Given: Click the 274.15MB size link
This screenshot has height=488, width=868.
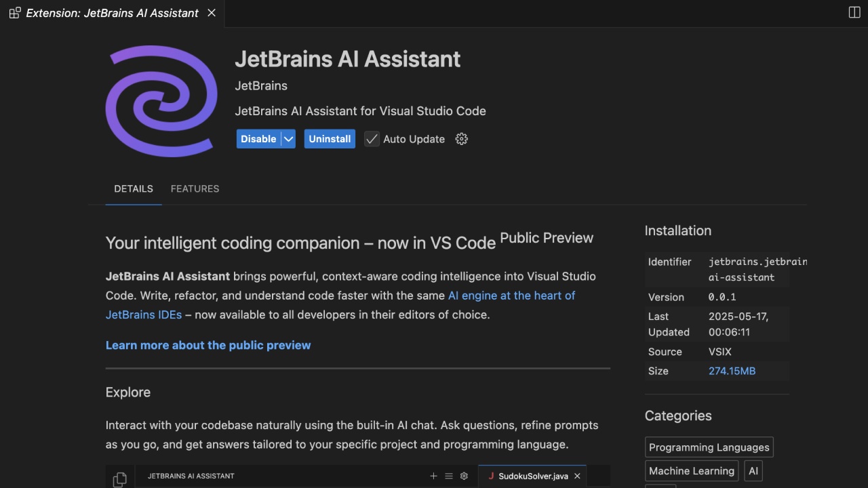Looking at the screenshot, I should [x=732, y=371].
